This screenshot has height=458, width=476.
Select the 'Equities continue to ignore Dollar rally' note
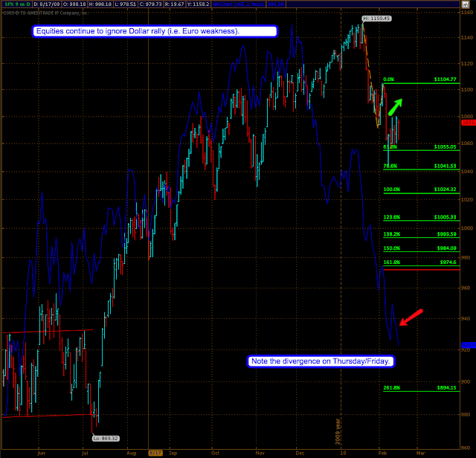coord(155,31)
